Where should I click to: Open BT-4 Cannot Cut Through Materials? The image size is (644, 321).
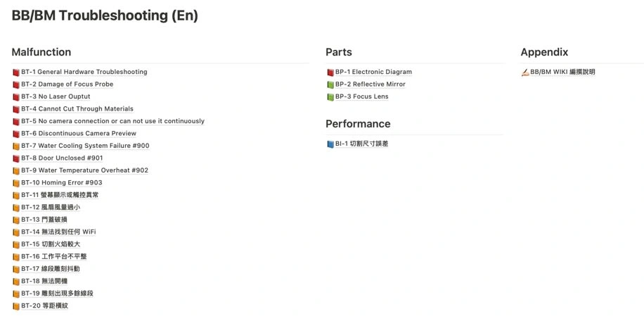[77, 109]
